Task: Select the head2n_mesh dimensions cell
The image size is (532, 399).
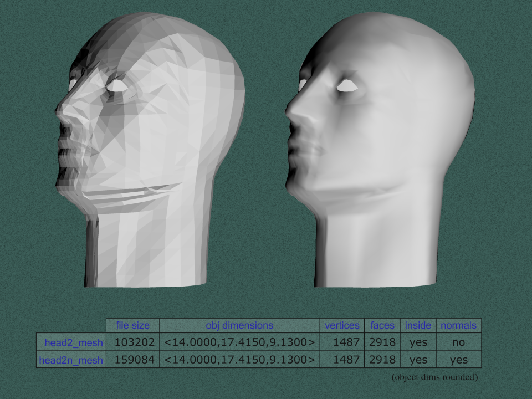Action: click(239, 360)
